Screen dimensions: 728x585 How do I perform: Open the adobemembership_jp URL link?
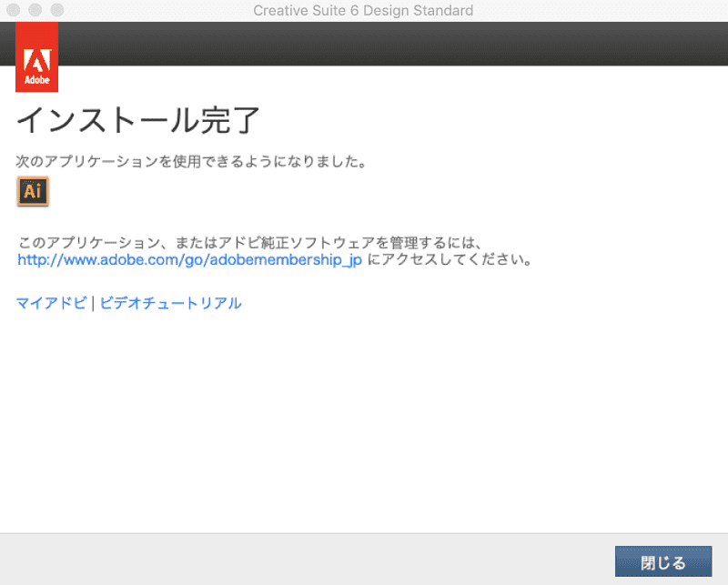(x=189, y=259)
